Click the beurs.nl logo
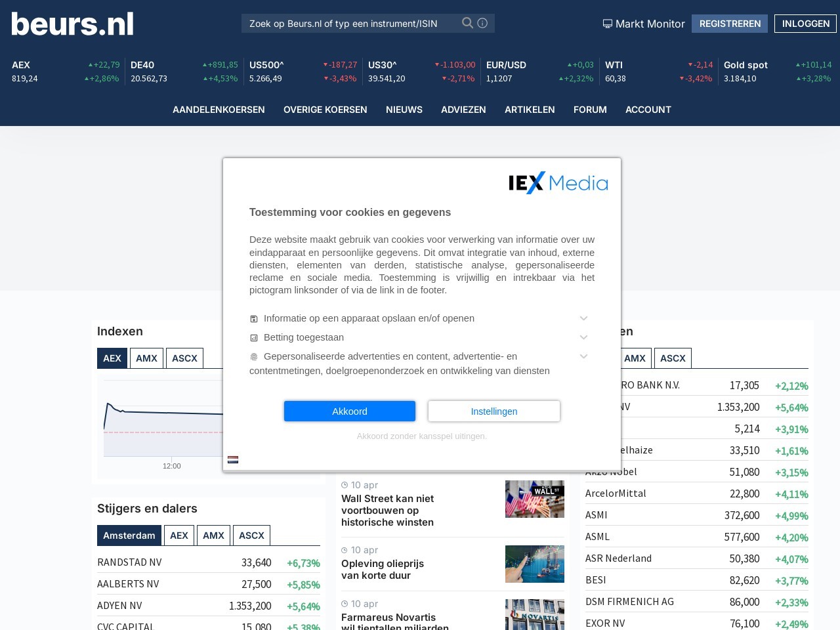 [72, 24]
